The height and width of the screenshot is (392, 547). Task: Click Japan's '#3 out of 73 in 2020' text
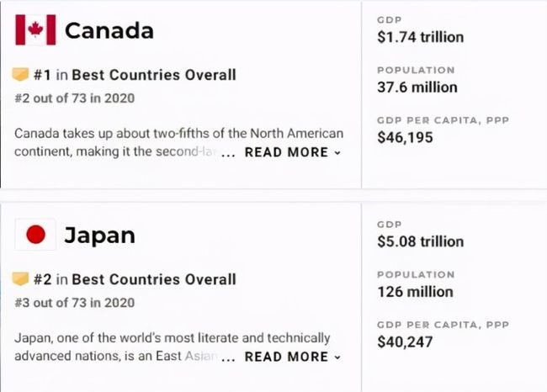(75, 302)
